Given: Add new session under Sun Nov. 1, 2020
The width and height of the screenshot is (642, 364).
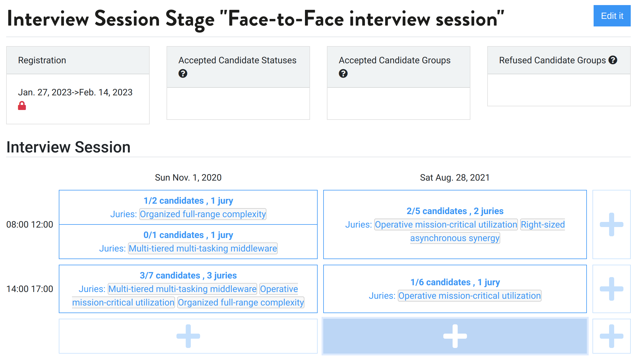Looking at the screenshot, I should tap(188, 336).
